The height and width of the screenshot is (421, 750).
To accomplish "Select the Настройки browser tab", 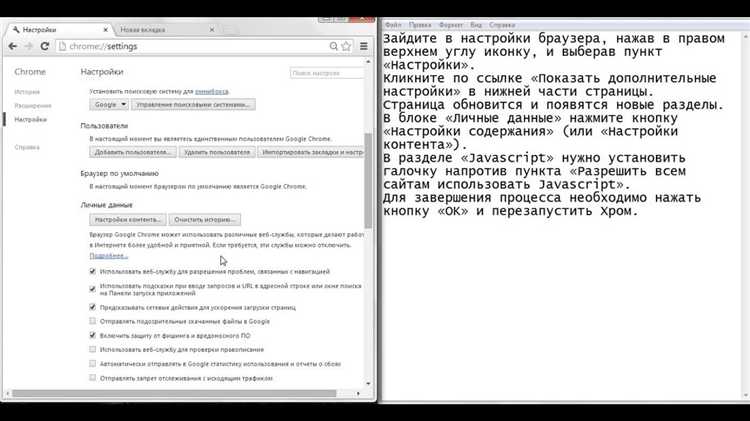I will [60, 30].
